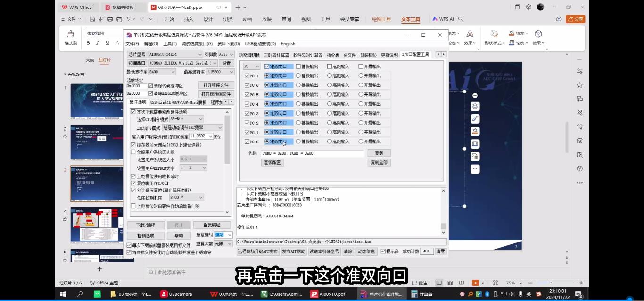Click the undo icon in WPS toolbar

click(129, 19)
